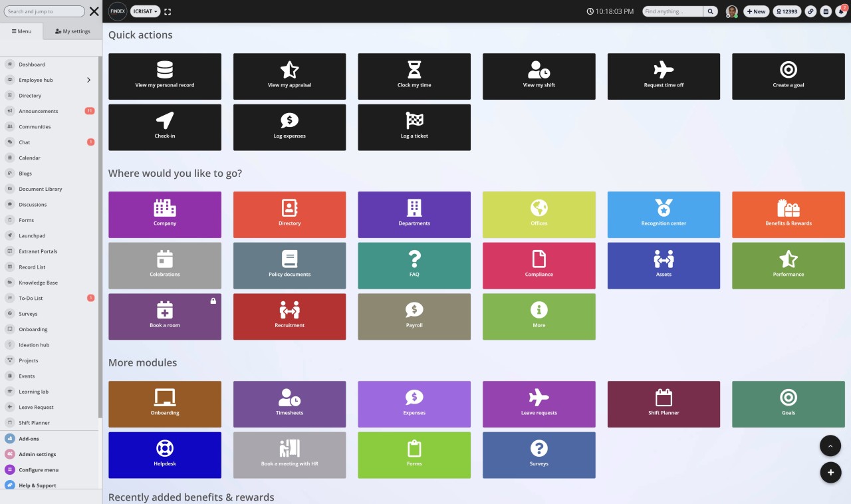Open the Request time off quick action
851x504 pixels.
(x=664, y=76)
